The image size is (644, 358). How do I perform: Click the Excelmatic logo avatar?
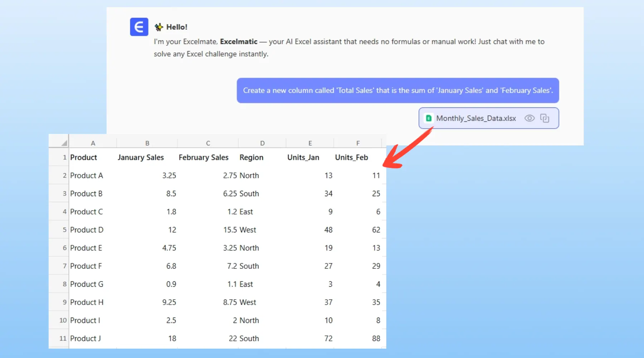click(139, 27)
